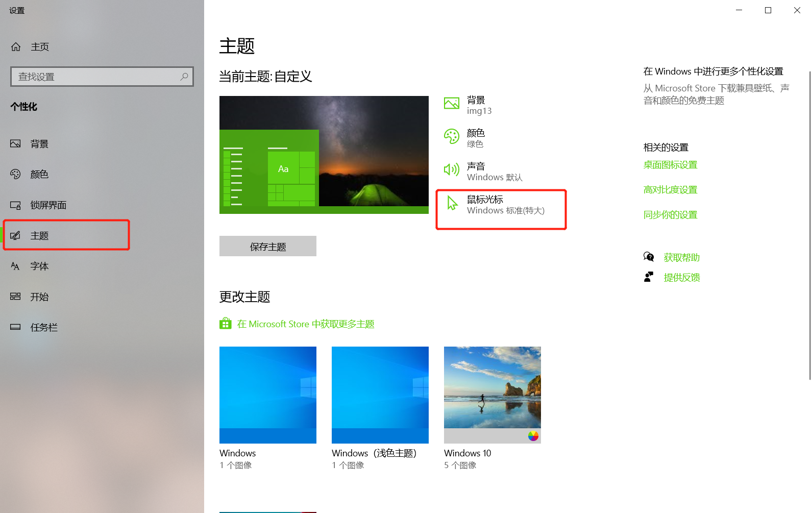Select the Windows 10 beach theme thumbnail

point(493,395)
